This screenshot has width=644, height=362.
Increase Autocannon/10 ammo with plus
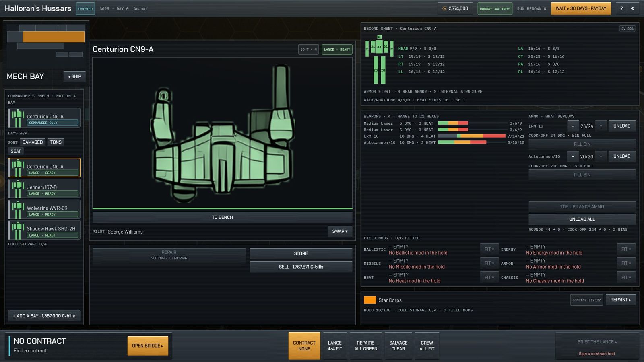click(601, 156)
